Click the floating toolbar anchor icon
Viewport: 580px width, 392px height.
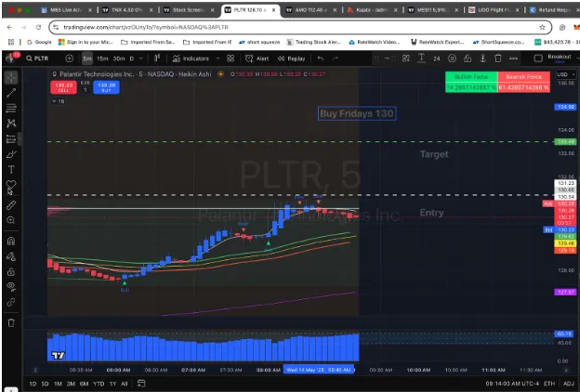(x=482, y=59)
